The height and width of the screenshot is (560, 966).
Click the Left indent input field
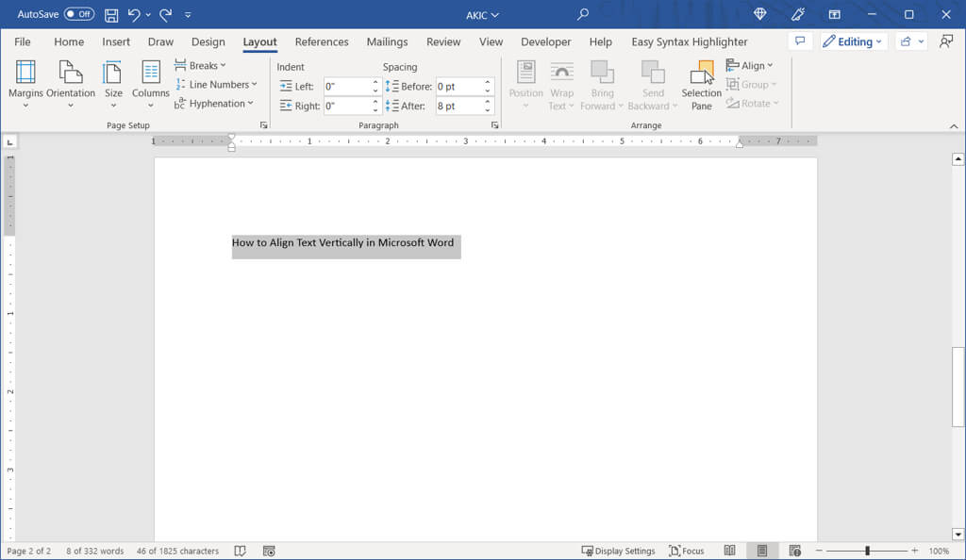pyautogui.click(x=345, y=87)
